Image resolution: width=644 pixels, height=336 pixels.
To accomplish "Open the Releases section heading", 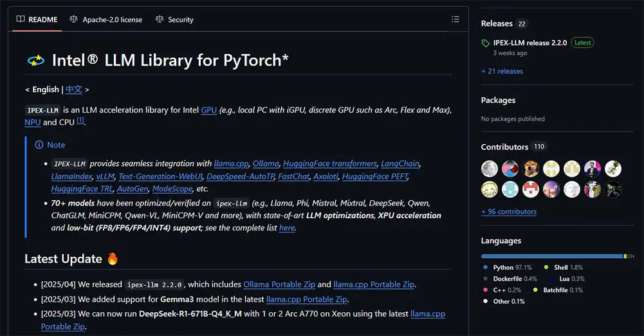I will 497,23.
